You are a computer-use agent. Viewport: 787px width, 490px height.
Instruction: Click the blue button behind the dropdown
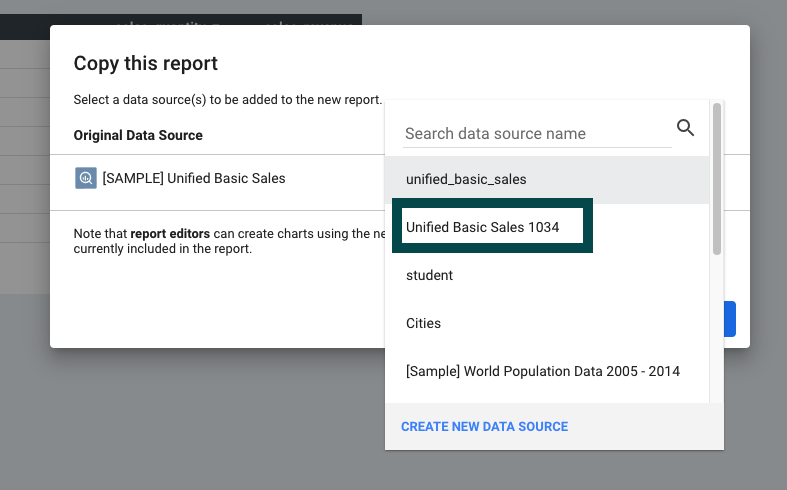(730, 319)
